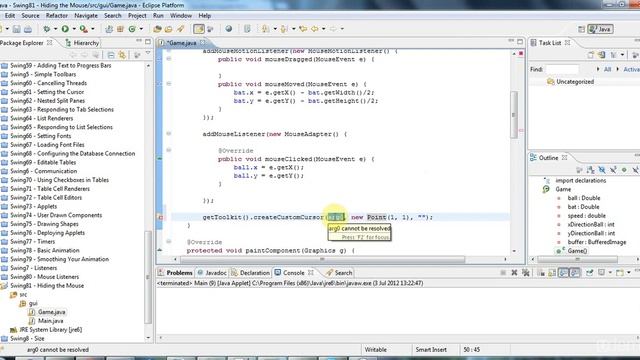Click the error marker beside the createCustomCursor line
Viewport: 640px width, 360px height.
[x=160, y=218]
